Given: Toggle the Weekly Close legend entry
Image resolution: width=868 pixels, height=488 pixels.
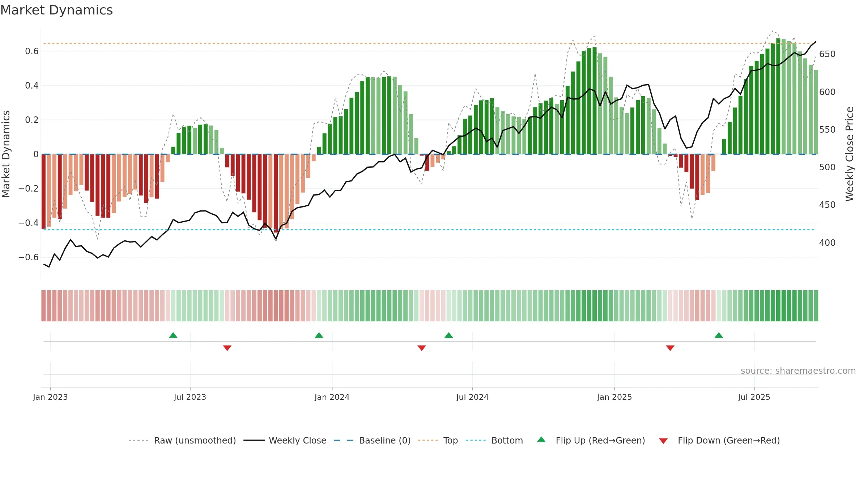Looking at the screenshot, I should (285, 440).
